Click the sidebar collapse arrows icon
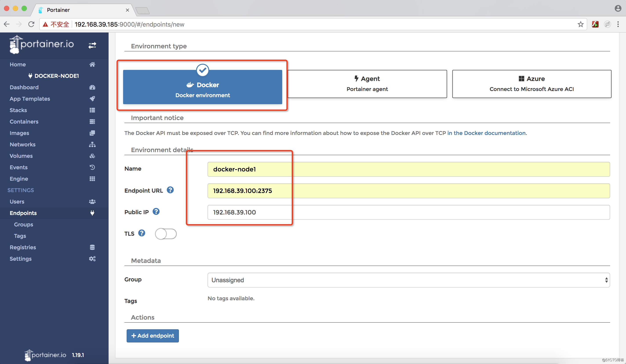Viewport: 626px width, 364px height. (92, 45)
